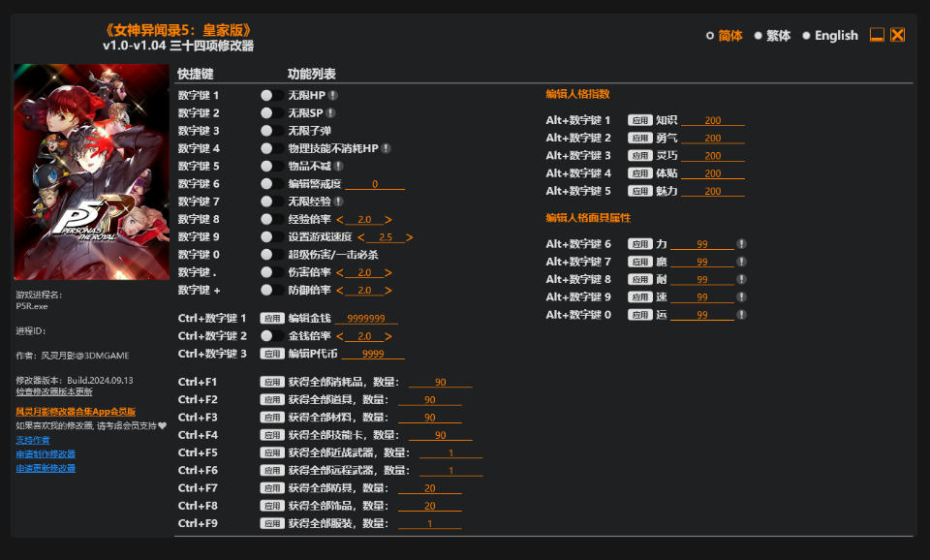Toggle 金钱倍率 switch
Image resolution: width=930 pixels, height=560 pixels.
pos(271,336)
